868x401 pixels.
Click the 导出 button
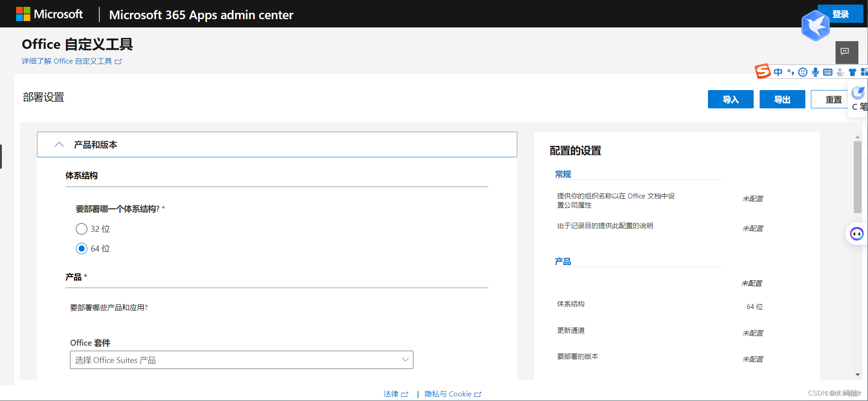pyautogui.click(x=782, y=99)
